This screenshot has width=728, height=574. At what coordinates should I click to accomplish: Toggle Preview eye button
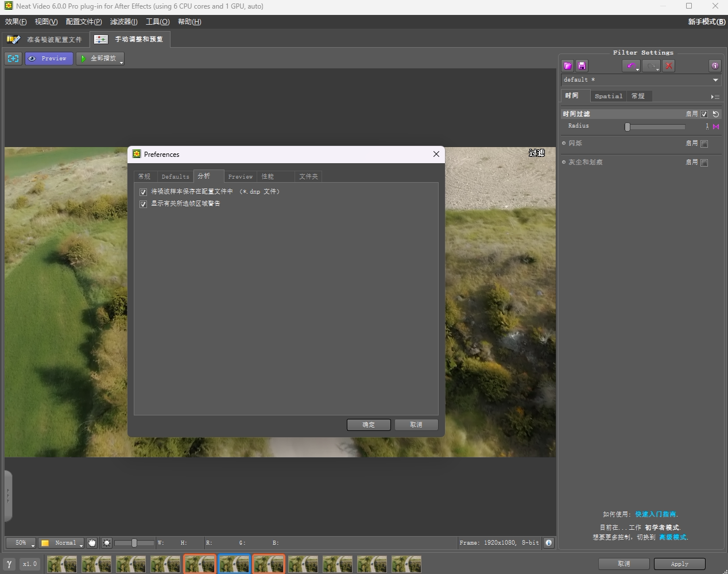pyautogui.click(x=49, y=58)
